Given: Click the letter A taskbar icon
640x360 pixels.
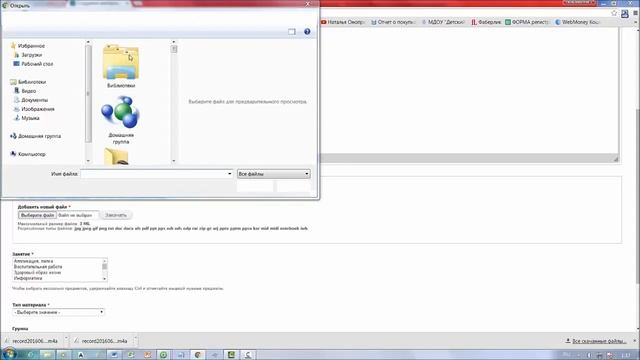Looking at the screenshot, I should coord(81,355).
